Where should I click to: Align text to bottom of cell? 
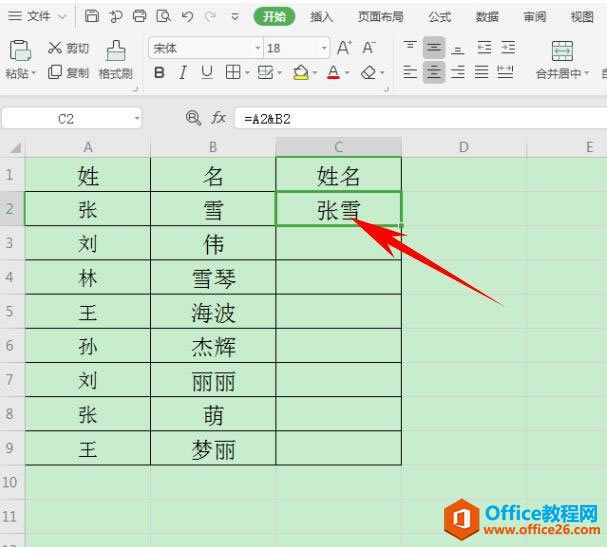click(458, 48)
